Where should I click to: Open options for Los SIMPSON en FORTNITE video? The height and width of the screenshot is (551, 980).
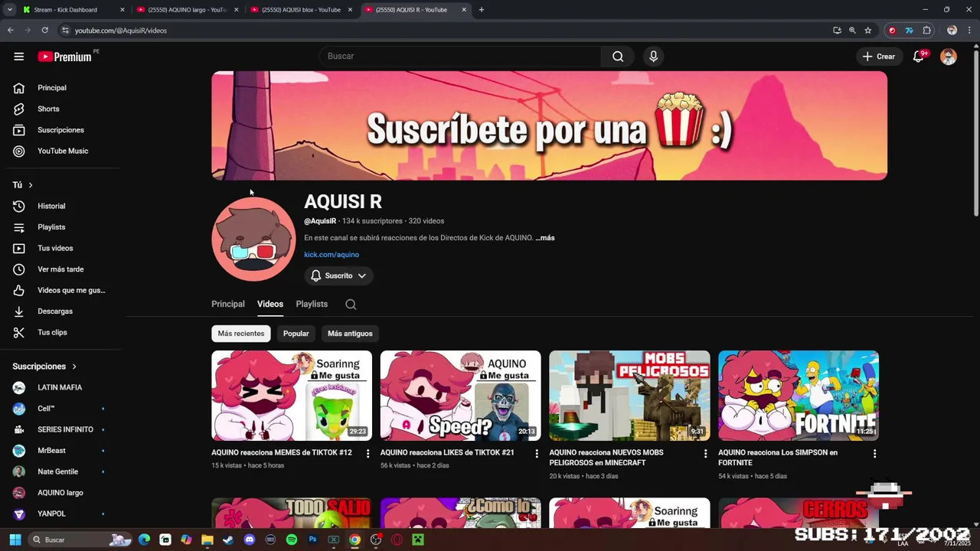874,454
